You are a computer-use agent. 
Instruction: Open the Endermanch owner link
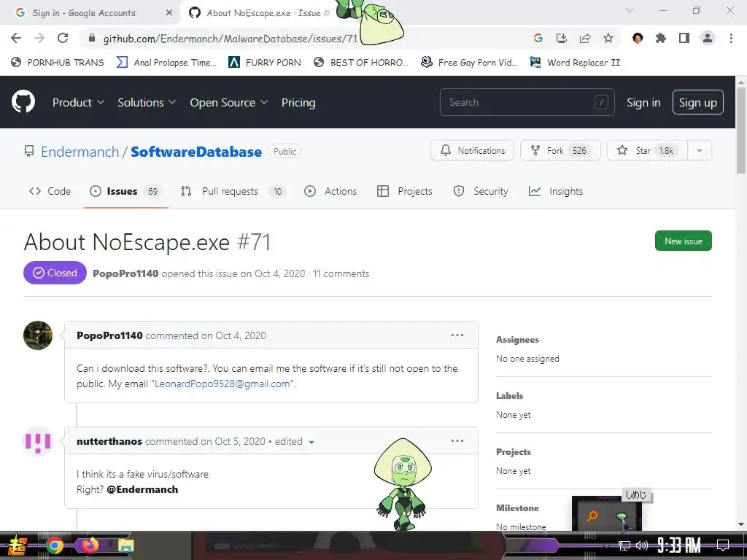point(80,152)
